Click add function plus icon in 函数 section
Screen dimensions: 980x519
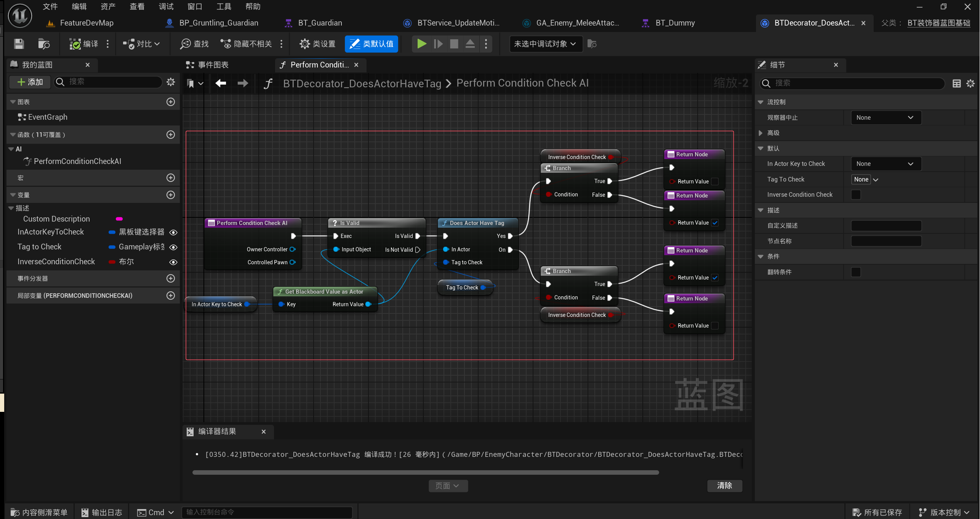tap(171, 135)
